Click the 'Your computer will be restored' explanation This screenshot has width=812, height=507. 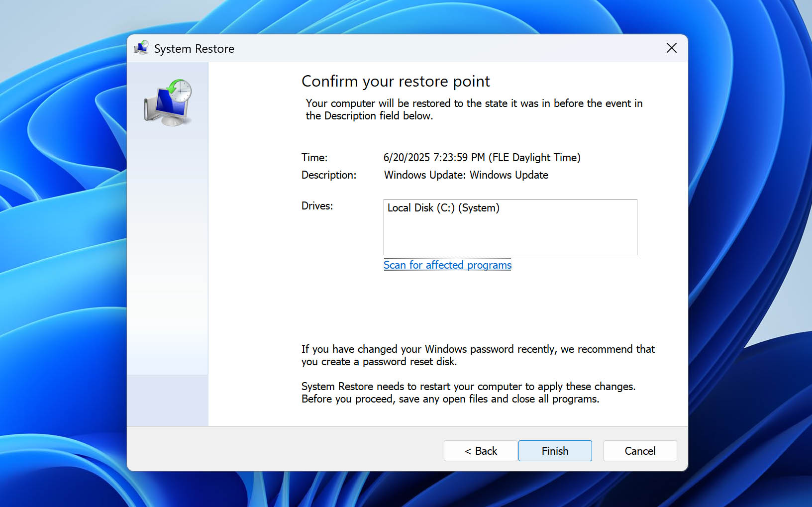point(474,109)
